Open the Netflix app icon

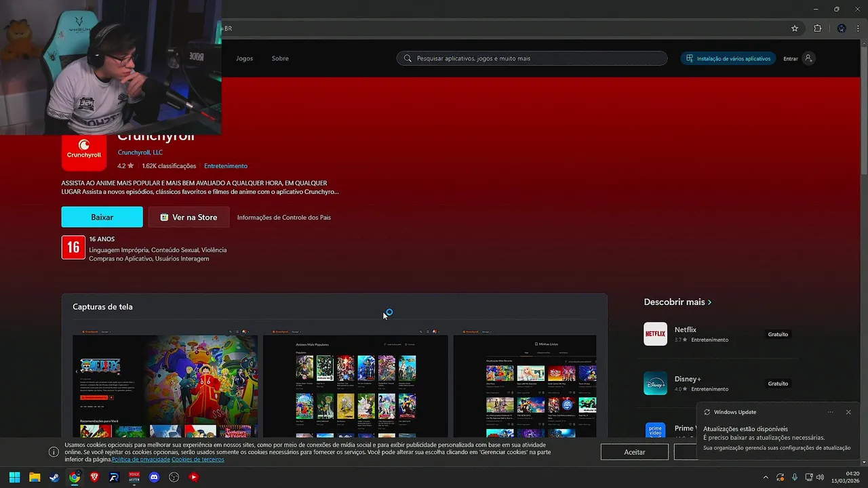pyautogui.click(x=655, y=334)
